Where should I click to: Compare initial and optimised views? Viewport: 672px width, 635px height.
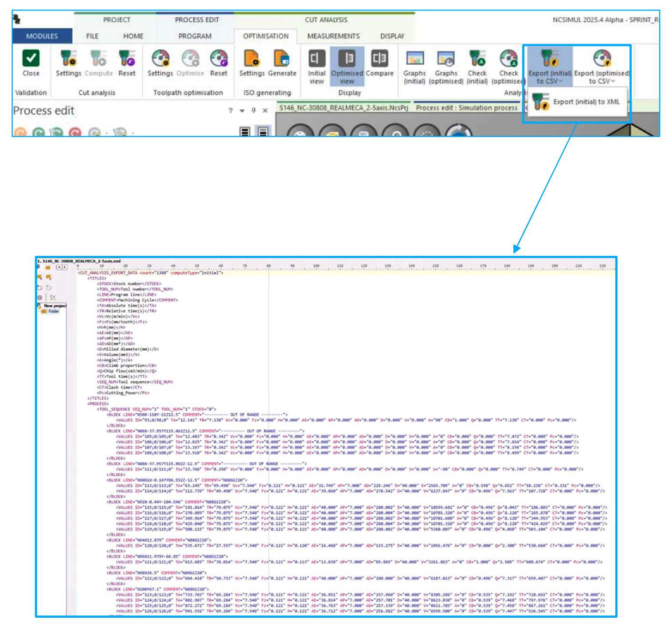380,64
